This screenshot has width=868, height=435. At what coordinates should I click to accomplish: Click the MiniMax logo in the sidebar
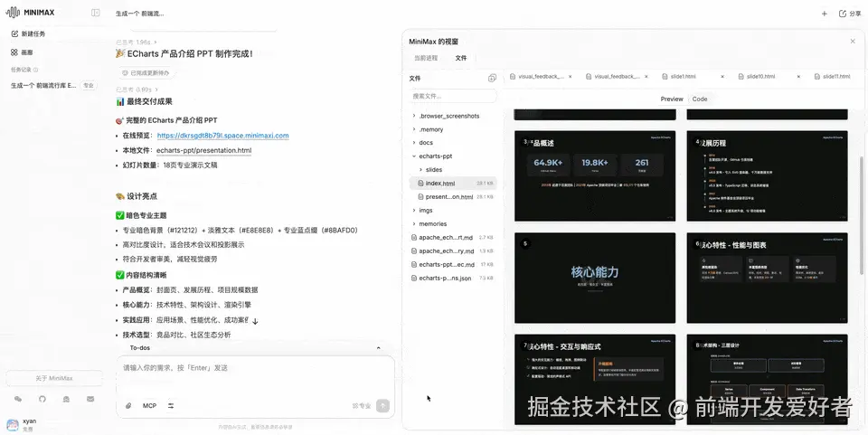tap(30, 12)
